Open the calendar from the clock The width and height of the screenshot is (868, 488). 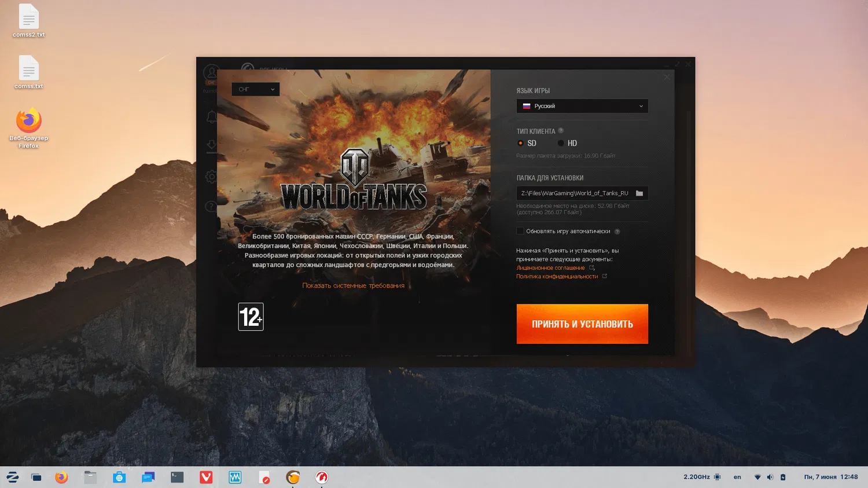(x=831, y=477)
